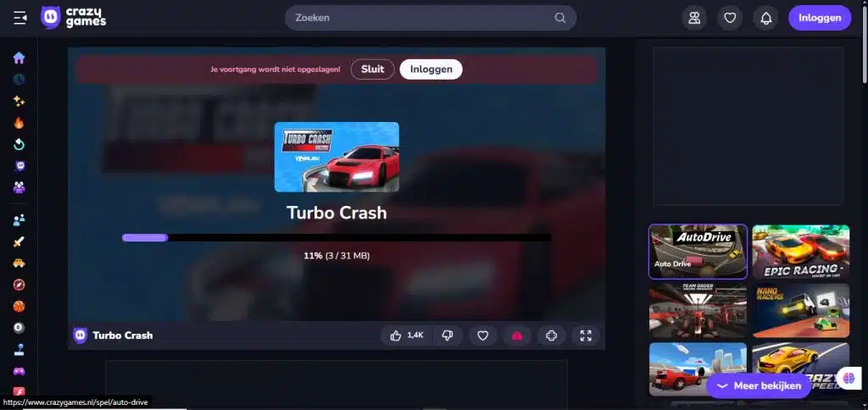The width and height of the screenshot is (868, 410).
Task: Open new games sparkles icon in sidebar
Action: [x=19, y=102]
